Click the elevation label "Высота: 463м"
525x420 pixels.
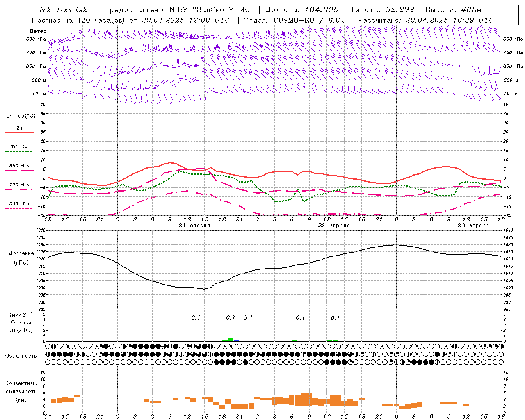coord(453,10)
